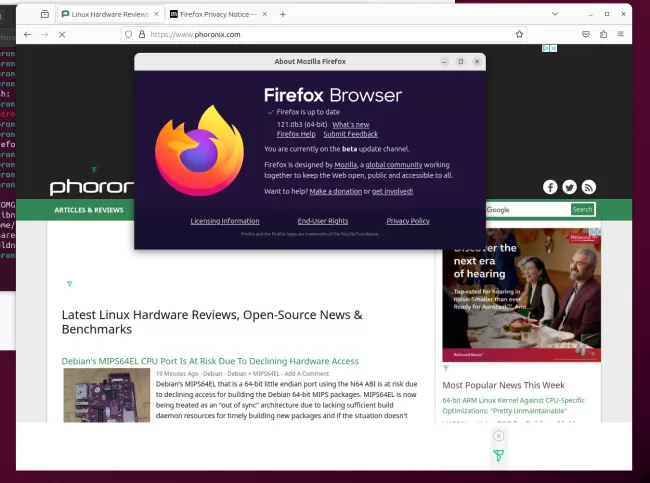Click the forward arrow in Firefox toolbar
The height and width of the screenshot is (483, 650).
coord(45,34)
